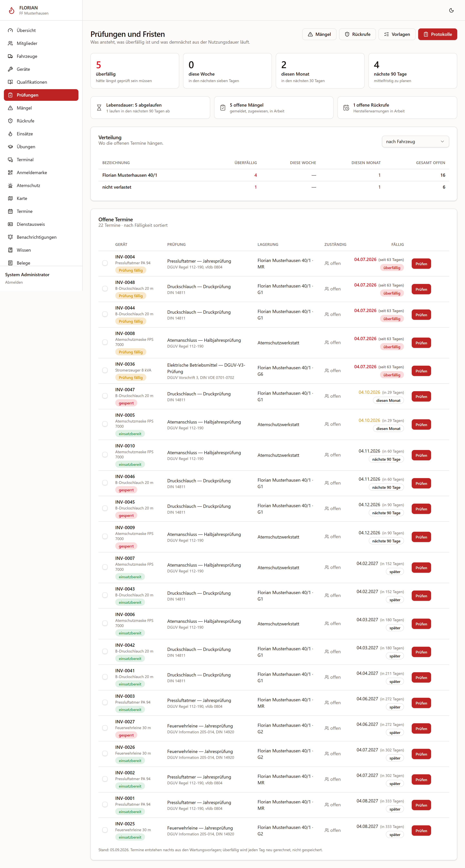This screenshot has height=868, width=465.
Task: Select the checkbox for INV-0036 Stromerzeuger
Action: coord(105,370)
